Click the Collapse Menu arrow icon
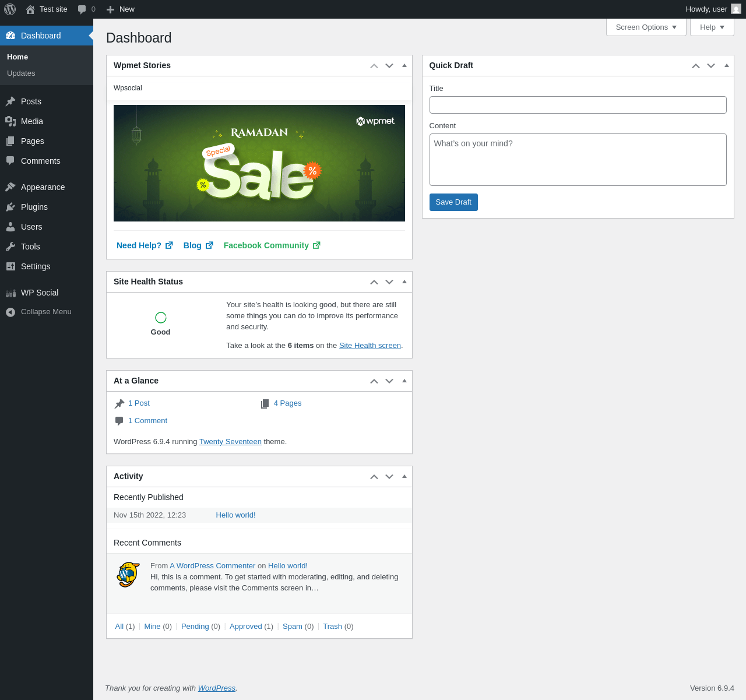Screen dimensions: 746x700 10,312
